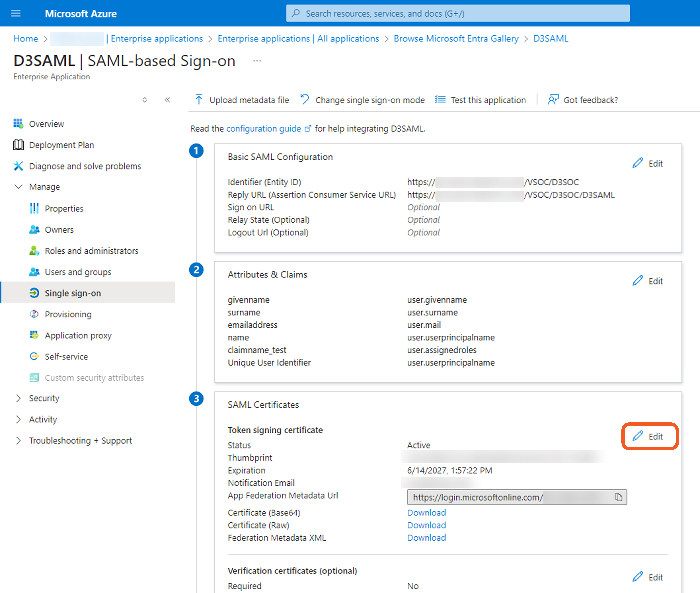Download the Certificate (Base64)
The width and height of the screenshot is (700, 593).
pos(427,513)
